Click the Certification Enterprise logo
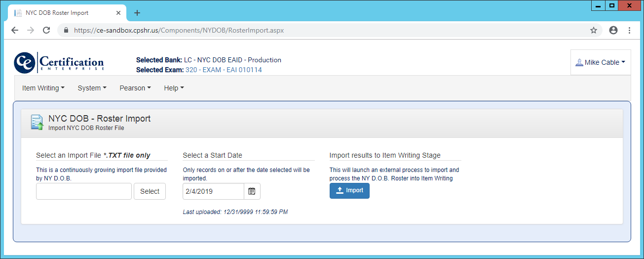 coord(59,63)
